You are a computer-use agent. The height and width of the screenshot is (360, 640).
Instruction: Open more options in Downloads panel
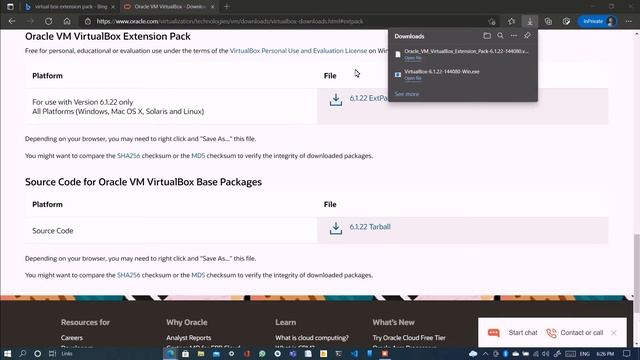[513, 36]
